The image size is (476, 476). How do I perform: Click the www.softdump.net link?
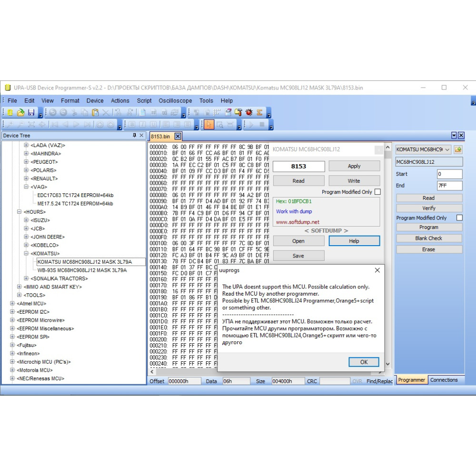click(x=297, y=222)
